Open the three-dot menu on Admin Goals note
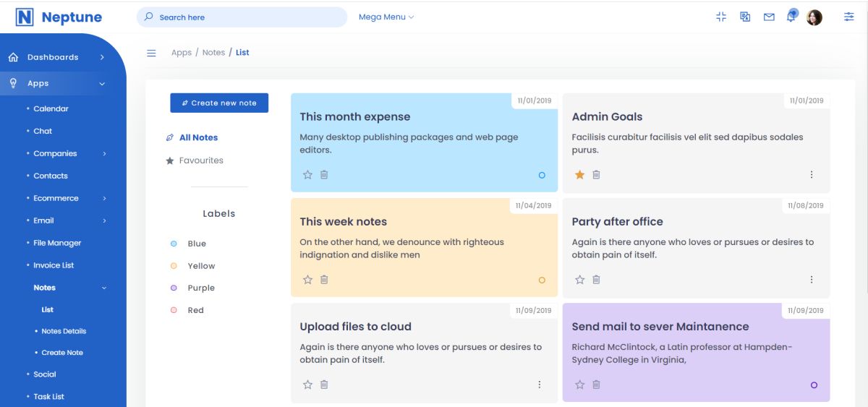The height and width of the screenshot is (407, 868). tap(812, 175)
